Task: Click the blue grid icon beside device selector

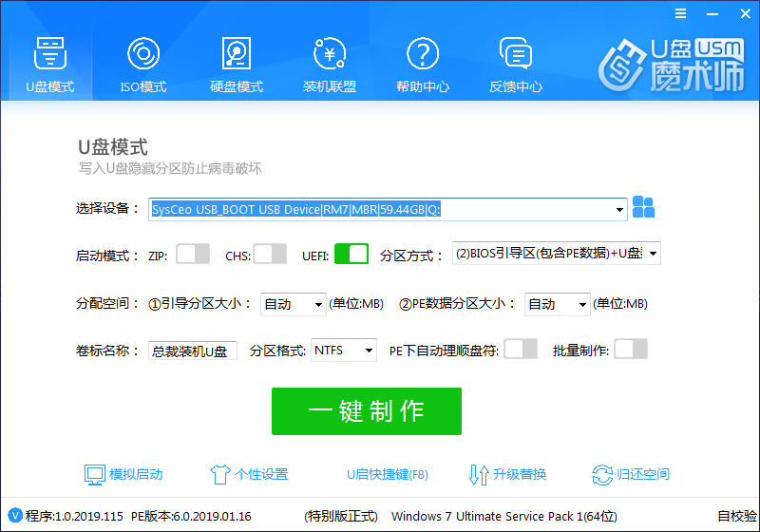Action: tap(644, 208)
